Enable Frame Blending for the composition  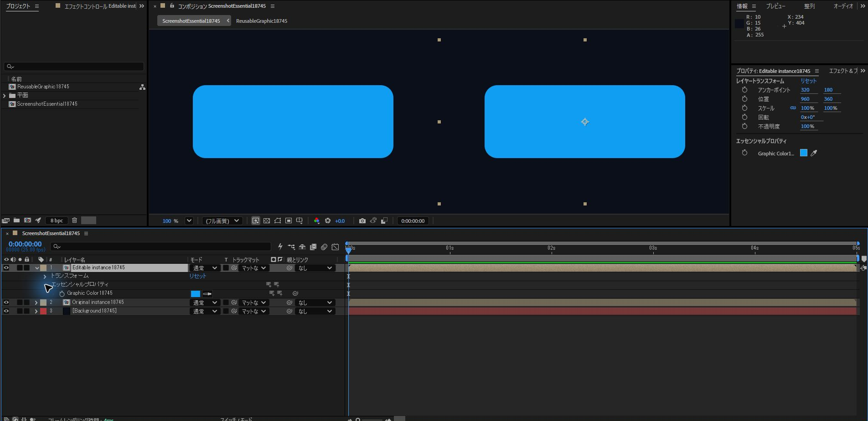tap(313, 247)
